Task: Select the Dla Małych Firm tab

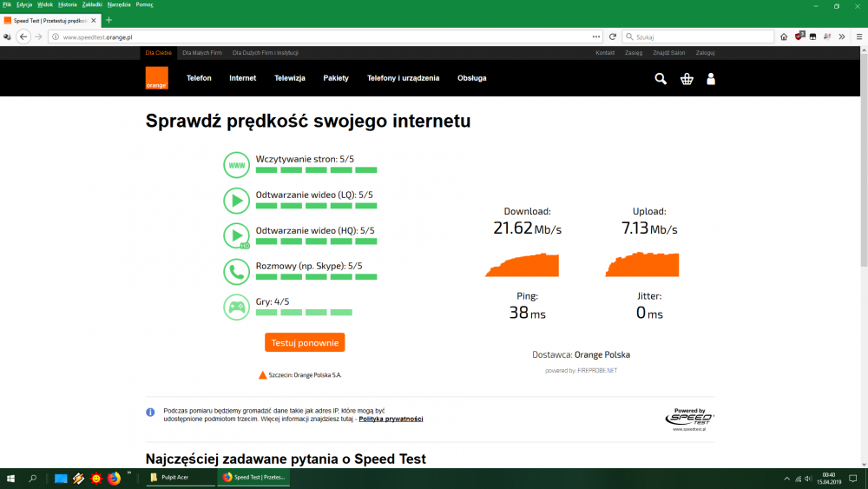Action: click(202, 53)
